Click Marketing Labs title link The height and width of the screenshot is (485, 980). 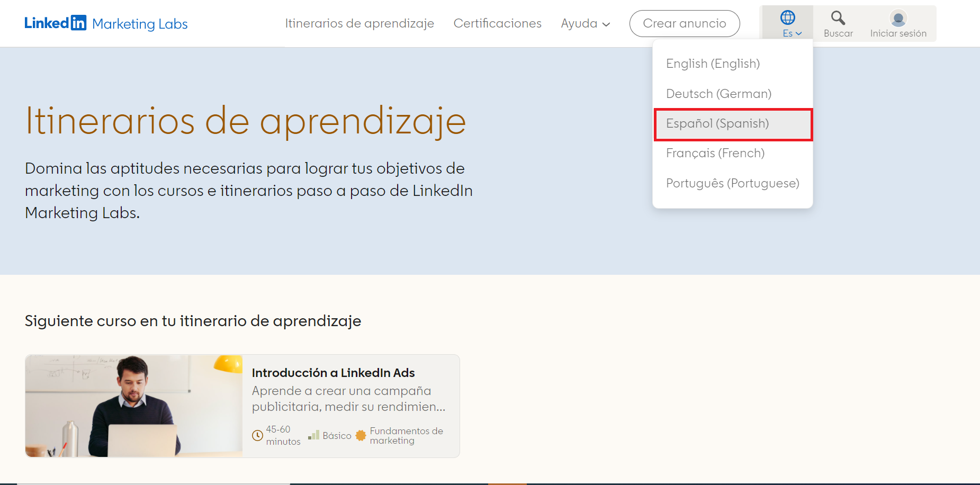(x=140, y=24)
